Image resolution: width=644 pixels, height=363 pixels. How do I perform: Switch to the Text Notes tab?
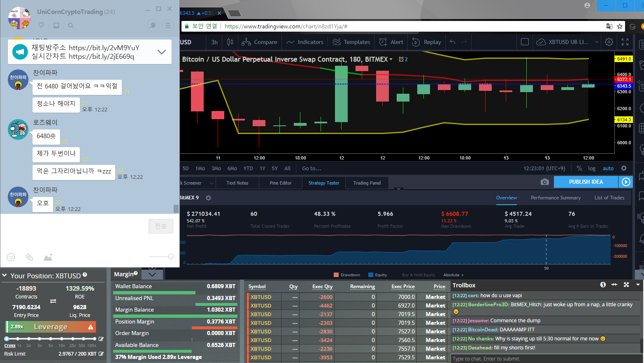click(x=237, y=183)
